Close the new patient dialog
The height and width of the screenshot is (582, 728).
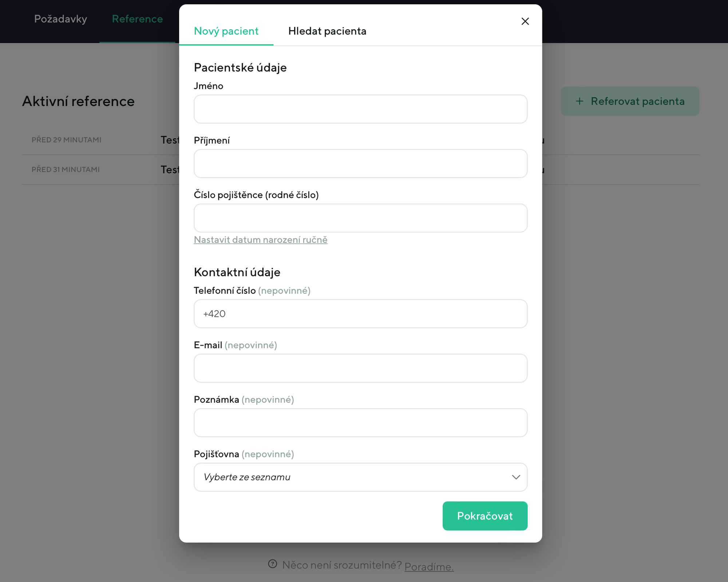pos(525,21)
